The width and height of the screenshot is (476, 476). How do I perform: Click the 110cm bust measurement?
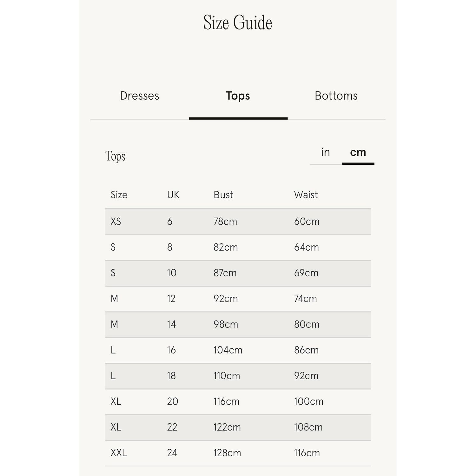(x=227, y=376)
